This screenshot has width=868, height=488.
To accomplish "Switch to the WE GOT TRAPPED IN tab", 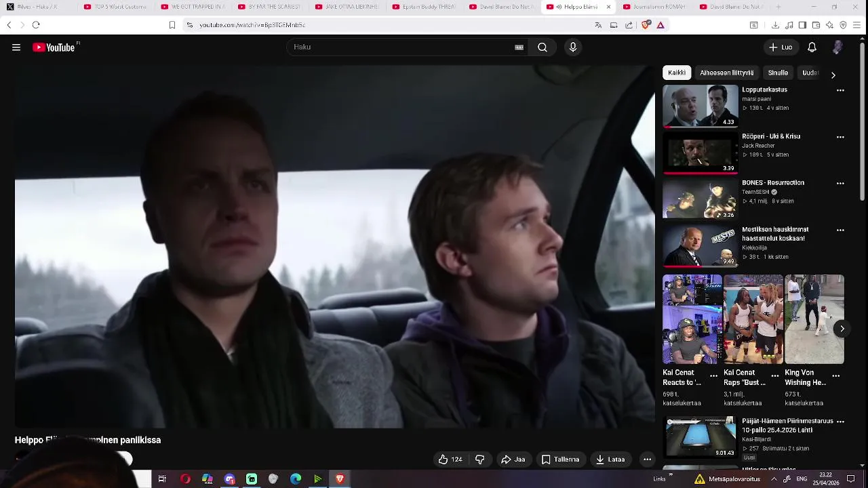I will (193, 7).
